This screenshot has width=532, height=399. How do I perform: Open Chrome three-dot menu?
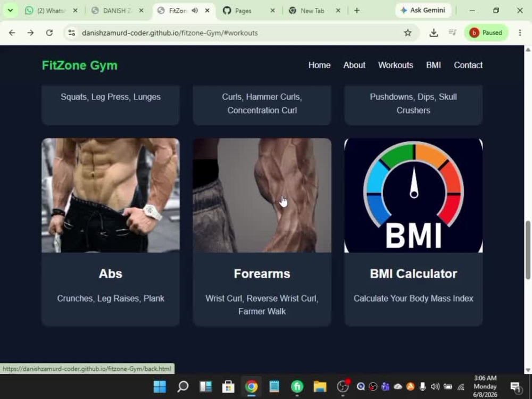520,33
